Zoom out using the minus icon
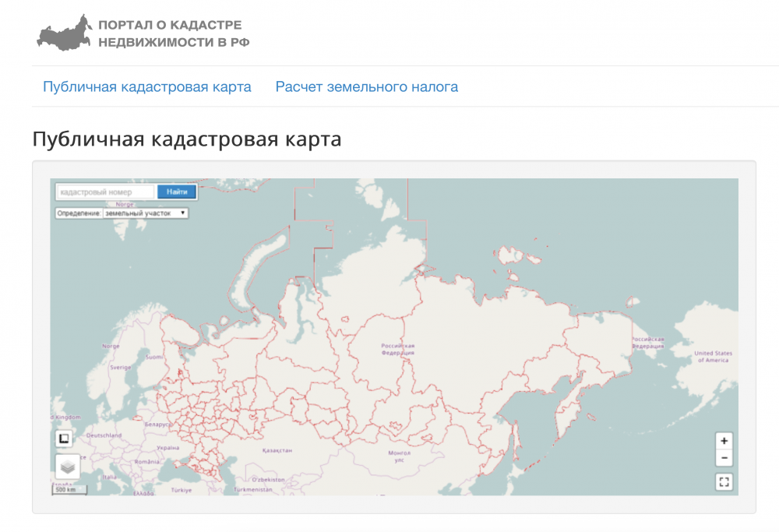Image resolution: width=779 pixels, height=532 pixels. pos(724,457)
